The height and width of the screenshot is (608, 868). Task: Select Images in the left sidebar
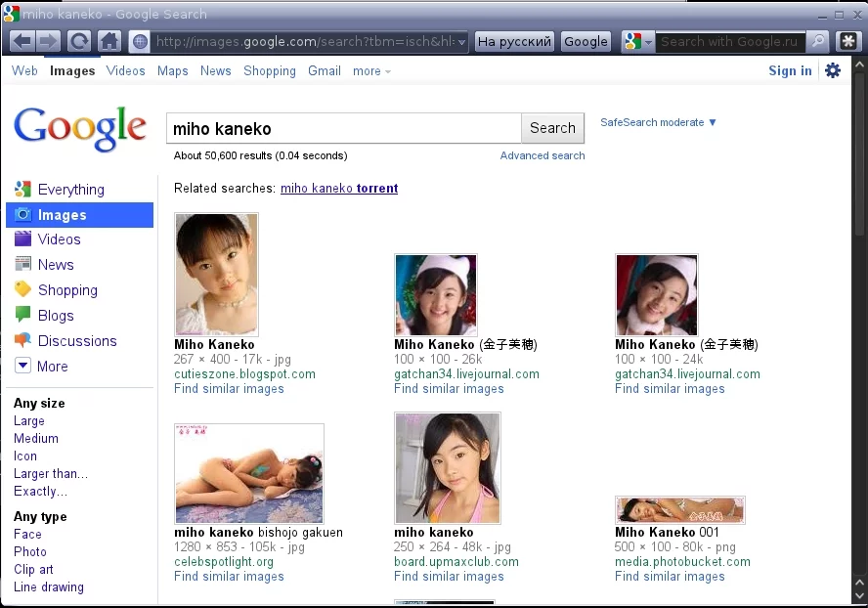point(79,215)
